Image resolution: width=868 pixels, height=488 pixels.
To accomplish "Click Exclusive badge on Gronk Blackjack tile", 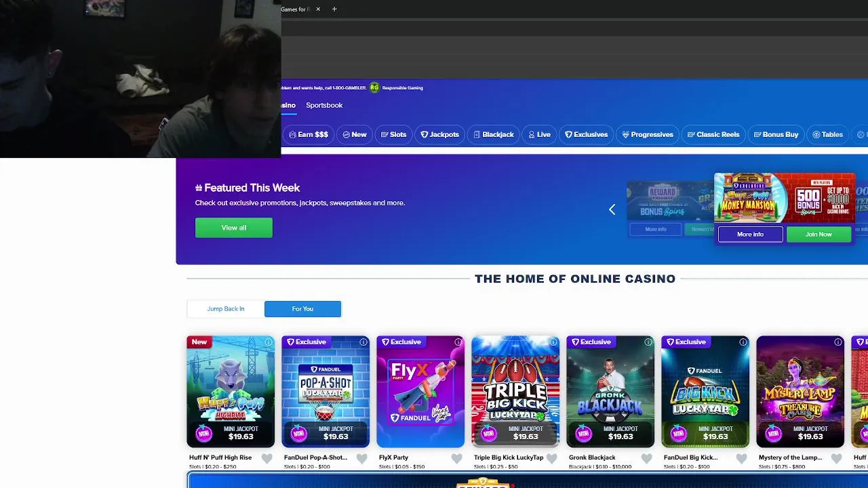I will tap(591, 342).
